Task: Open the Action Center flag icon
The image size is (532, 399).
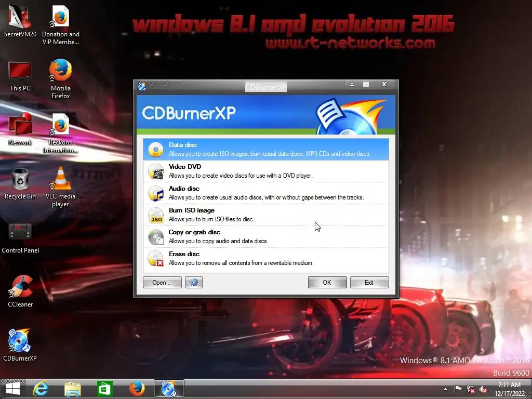Action: (x=458, y=389)
